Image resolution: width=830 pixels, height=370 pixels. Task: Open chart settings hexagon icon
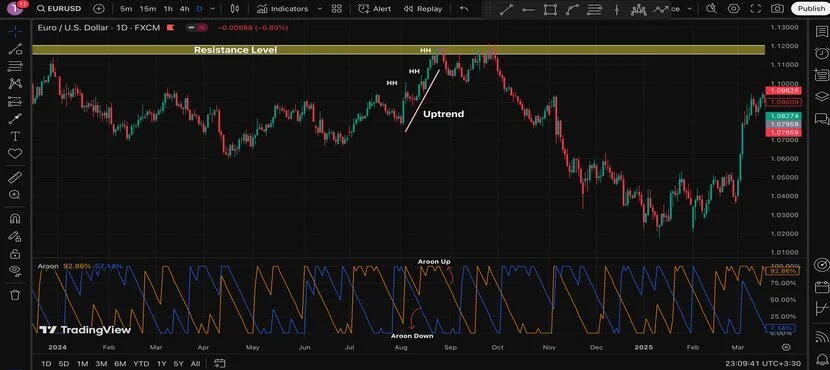pyautogui.click(x=733, y=8)
